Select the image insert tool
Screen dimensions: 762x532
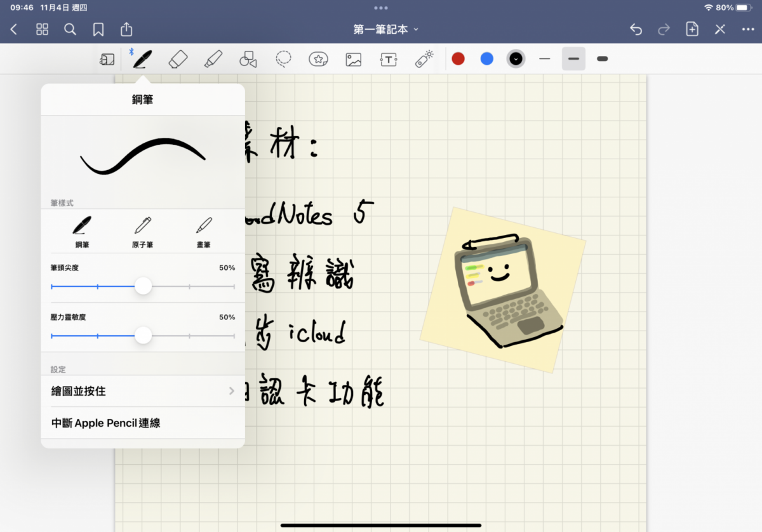353,59
